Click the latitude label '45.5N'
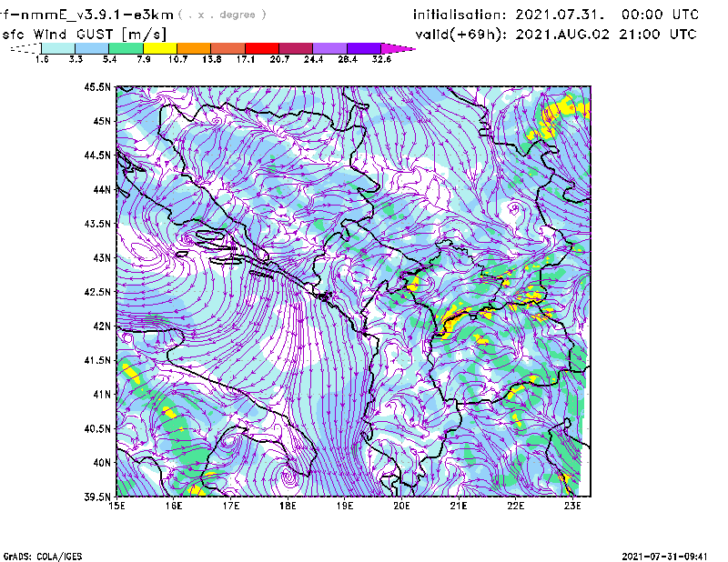The width and height of the screenshot is (728, 562). [97, 86]
